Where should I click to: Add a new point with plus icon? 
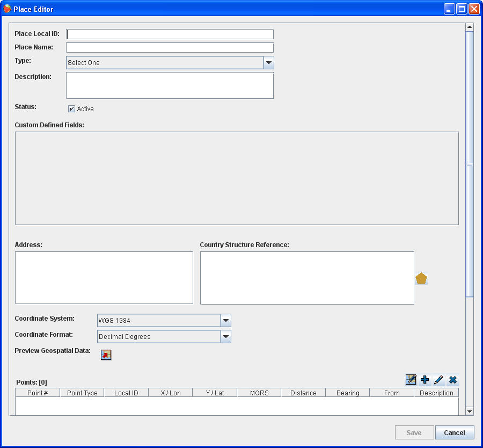[x=425, y=380]
